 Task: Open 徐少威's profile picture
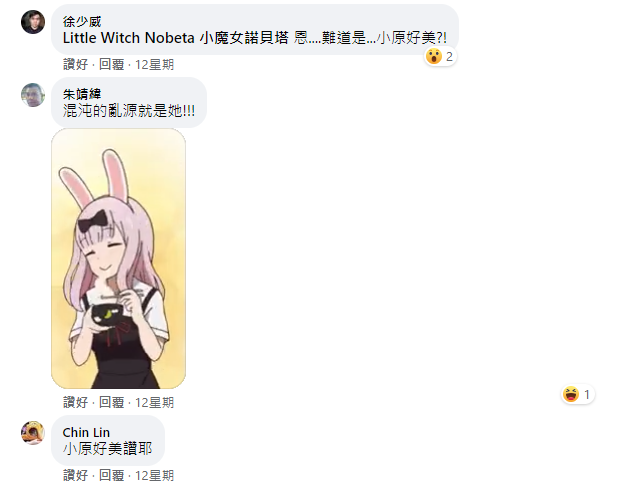click(x=33, y=22)
